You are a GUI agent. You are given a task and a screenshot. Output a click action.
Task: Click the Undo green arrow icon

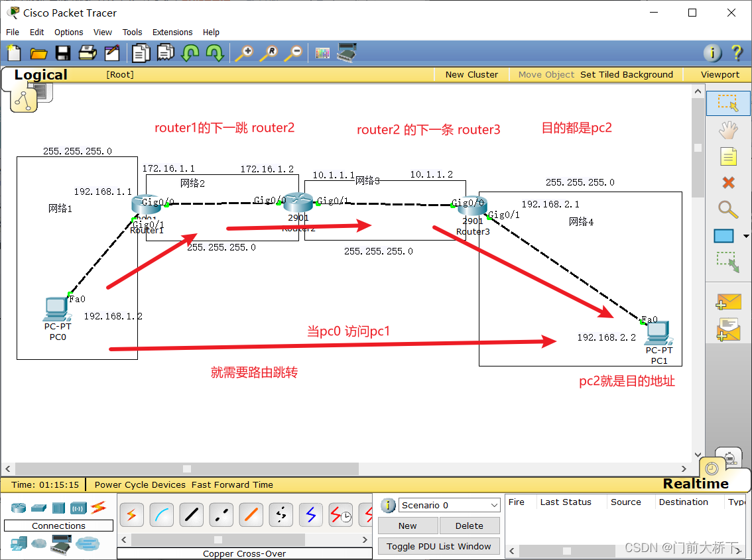tap(190, 53)
